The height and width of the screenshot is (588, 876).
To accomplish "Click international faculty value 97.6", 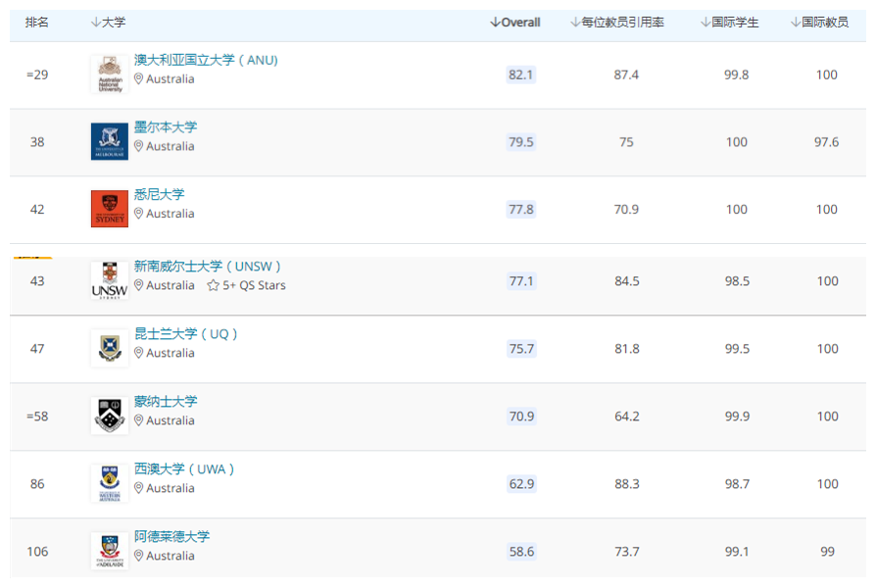I will click(826, 142).
